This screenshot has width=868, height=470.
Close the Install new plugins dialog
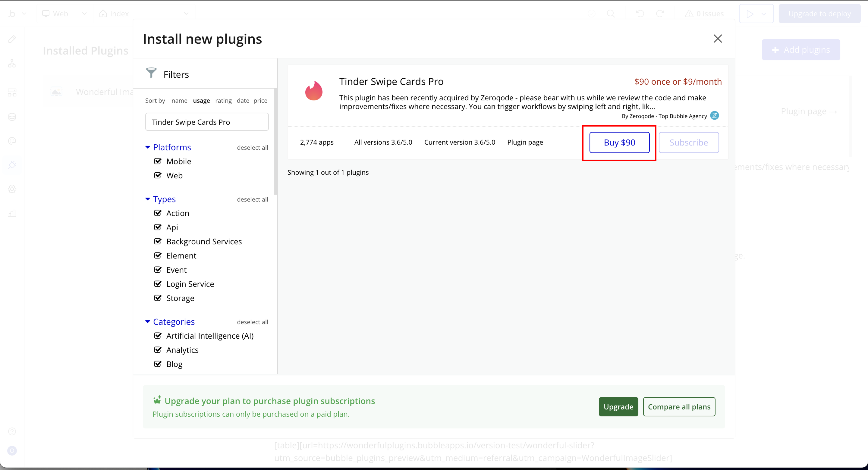718,39
